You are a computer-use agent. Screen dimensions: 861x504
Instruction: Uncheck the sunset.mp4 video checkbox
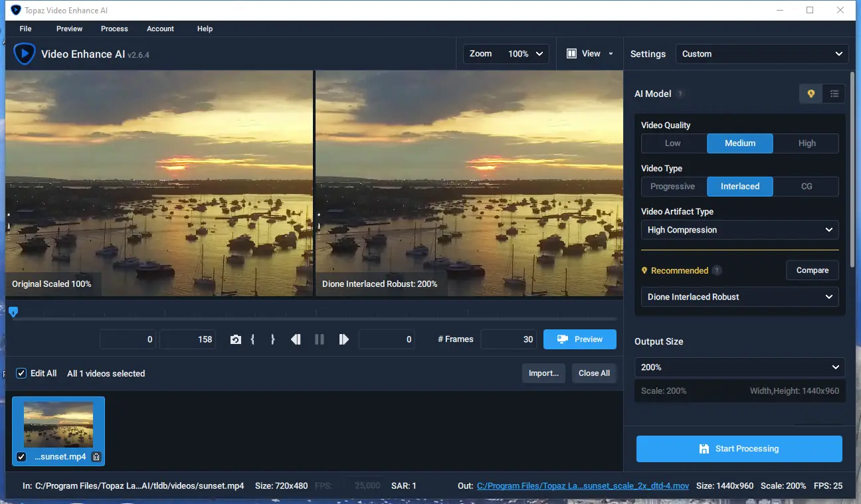(21, 456)
